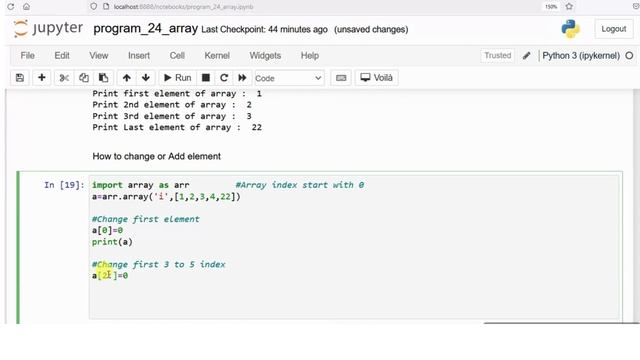Click the 'How to change or Add element' markdown
Viewport: 640px width, 360px height.
pos(156,156)
